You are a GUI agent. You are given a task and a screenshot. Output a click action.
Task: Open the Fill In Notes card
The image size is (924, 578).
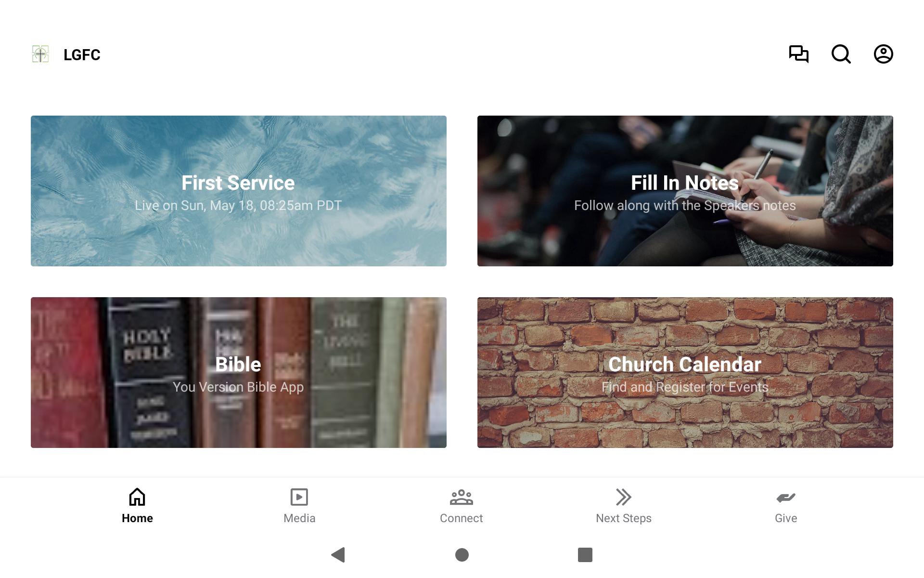[685, 191]
